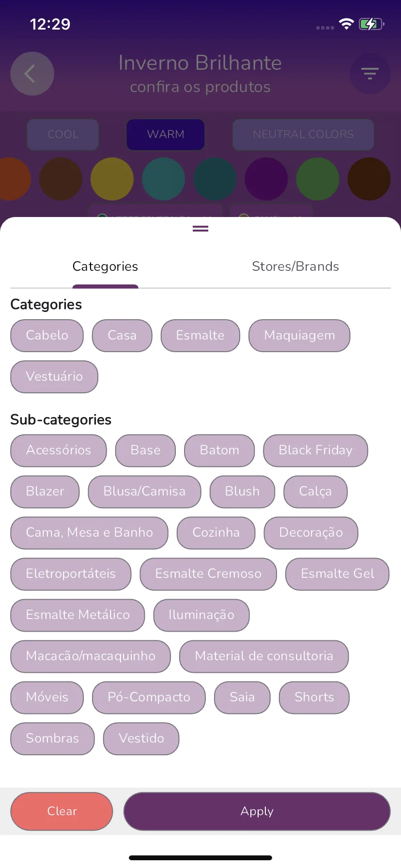Select the WARM palette button

[166, 134]
